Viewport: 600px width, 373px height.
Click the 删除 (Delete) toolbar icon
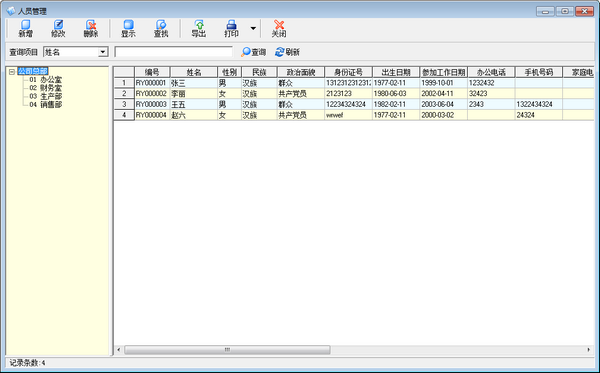[x=91, y=29]
